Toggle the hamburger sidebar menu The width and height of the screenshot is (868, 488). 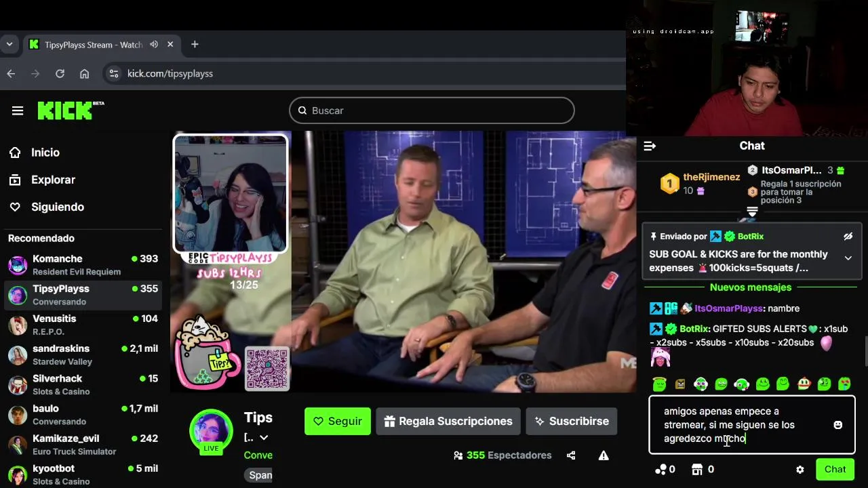click(18, 110)
